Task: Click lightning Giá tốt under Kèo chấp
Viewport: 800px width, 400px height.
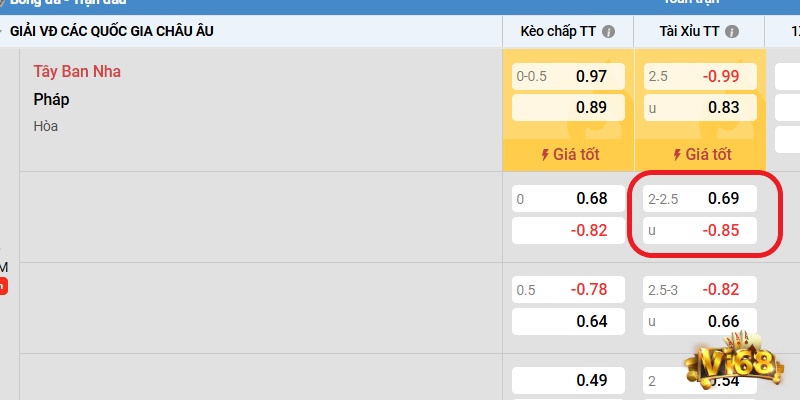Action: pyautogui.click(x=568, y=155)
